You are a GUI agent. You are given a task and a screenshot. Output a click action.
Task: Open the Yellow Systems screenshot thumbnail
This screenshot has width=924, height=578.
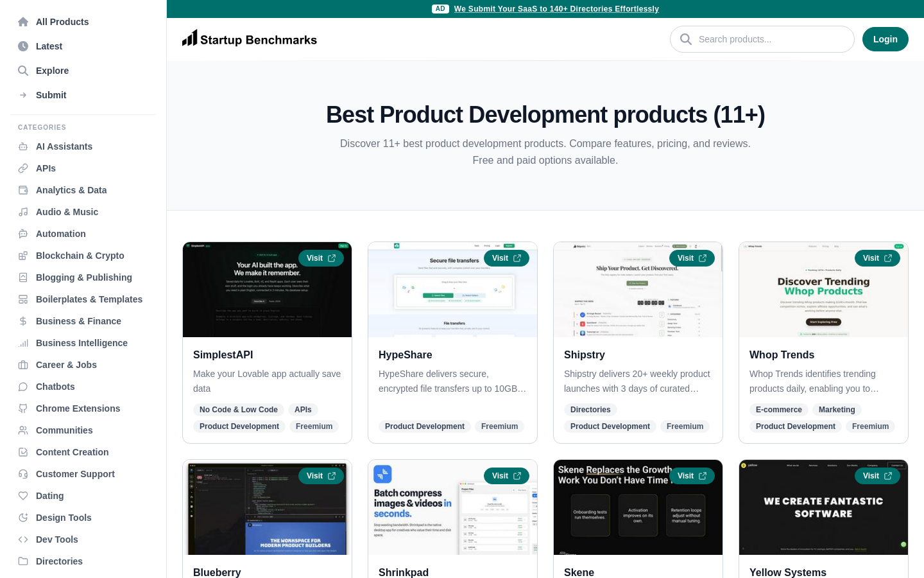tap(823, 507)
